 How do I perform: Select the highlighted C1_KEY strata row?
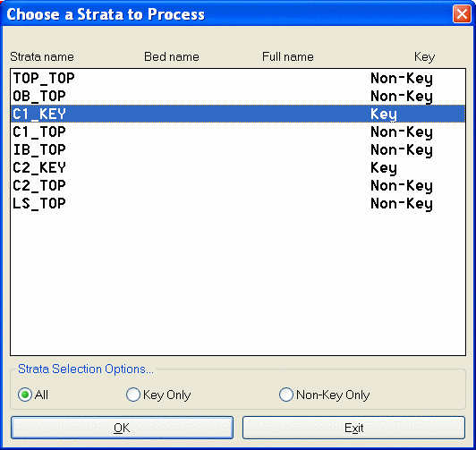tap(238, 115)
